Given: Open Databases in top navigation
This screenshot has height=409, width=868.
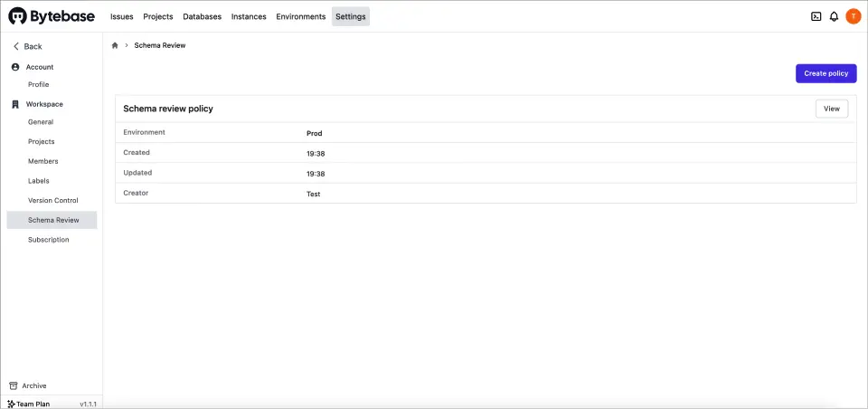Looking at the screenshot, I should pyautogui.click(x=202, y=16).
